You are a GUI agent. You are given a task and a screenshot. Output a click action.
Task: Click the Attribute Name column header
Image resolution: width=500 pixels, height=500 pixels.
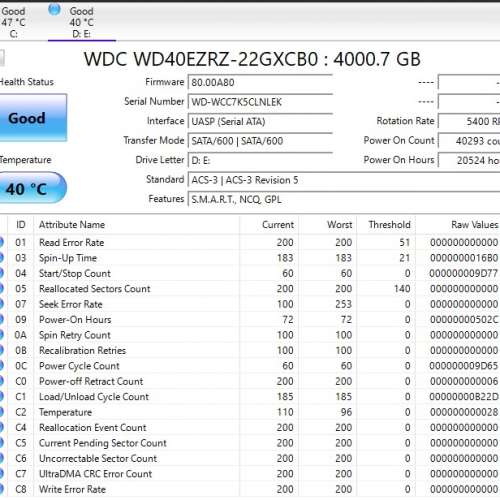(x=136, y=225)
